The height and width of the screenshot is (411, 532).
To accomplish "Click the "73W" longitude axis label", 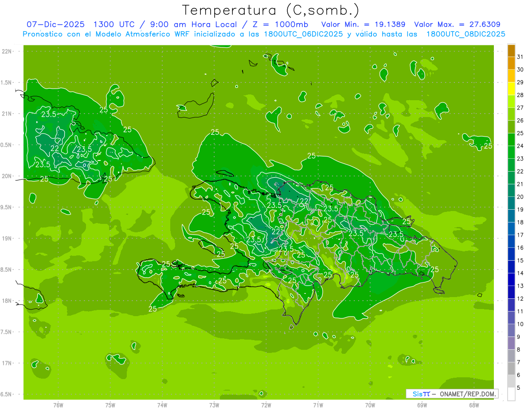I will click(214, 405).
